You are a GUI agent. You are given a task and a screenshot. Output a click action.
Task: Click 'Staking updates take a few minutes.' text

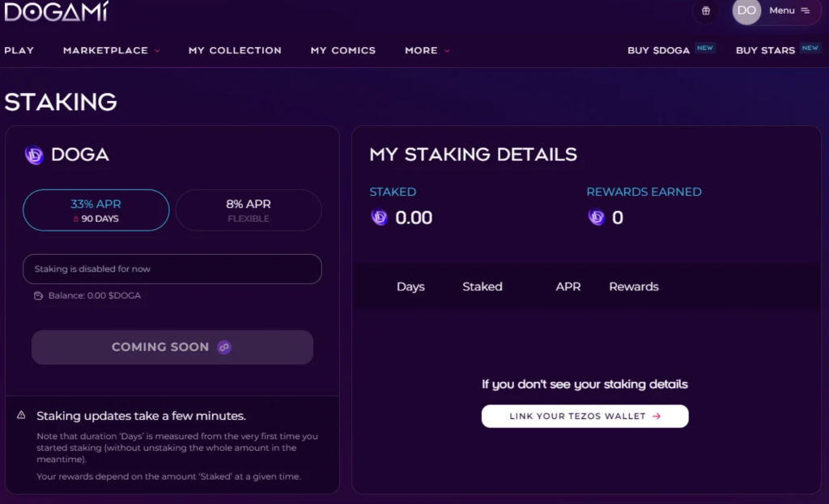[x=141, y=416]
